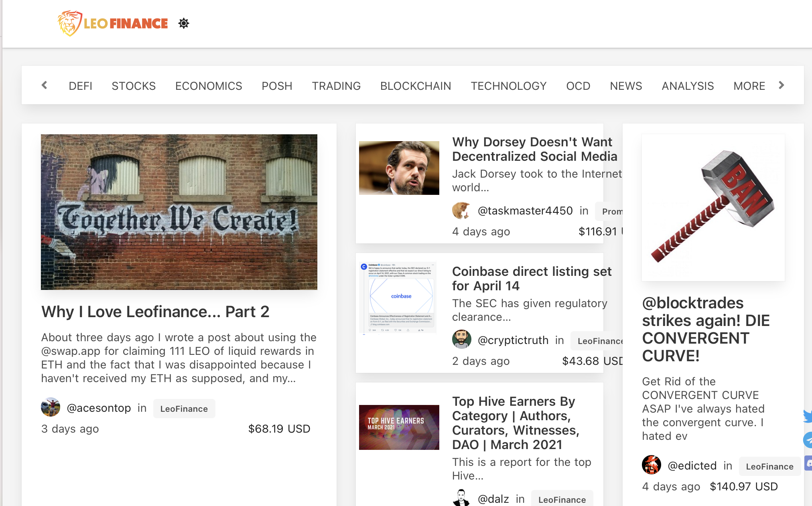Open the POSH category
This screenshot has width=812, height=506.
pos(277,86)
